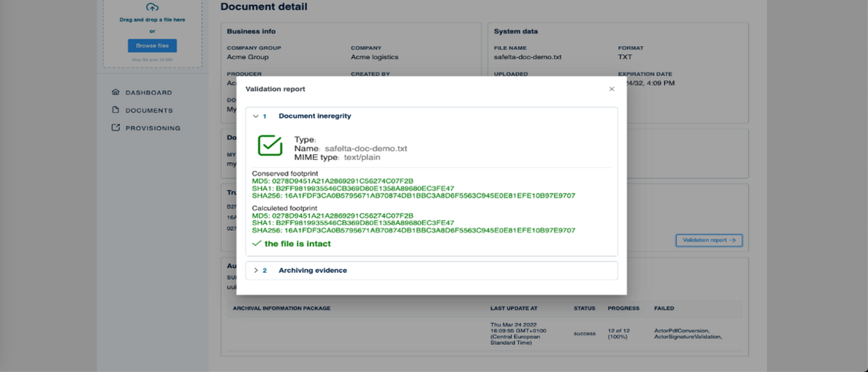
Task: Expand the Archiving evidence chevron
Action: (256, 270)
